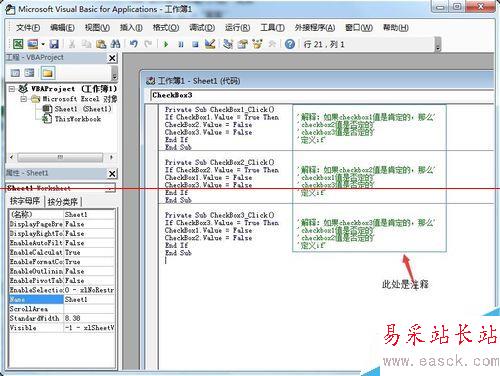The height and width of the screenshot is (376, 500).
Task: Click ScrollArea property value field
Action: (x=89, y=309)
